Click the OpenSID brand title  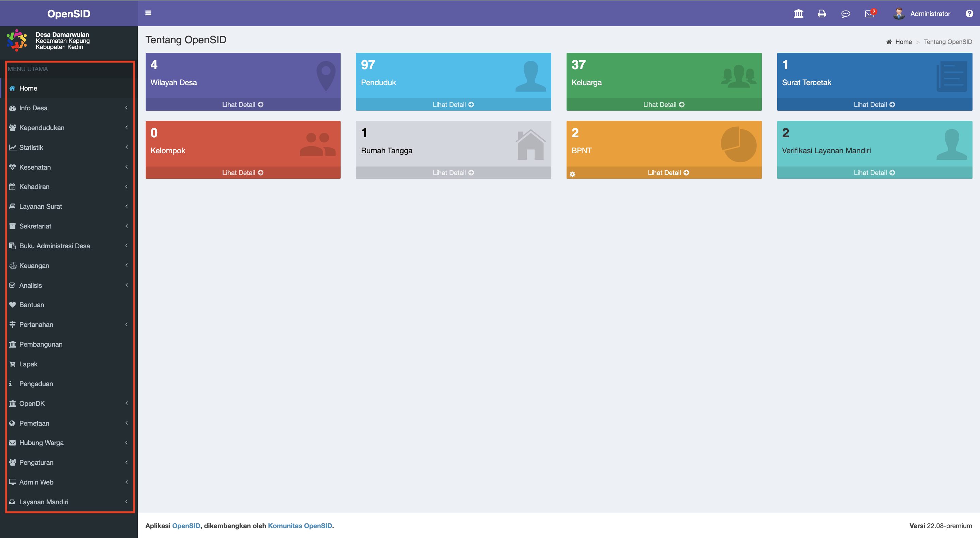coord(69,14)
